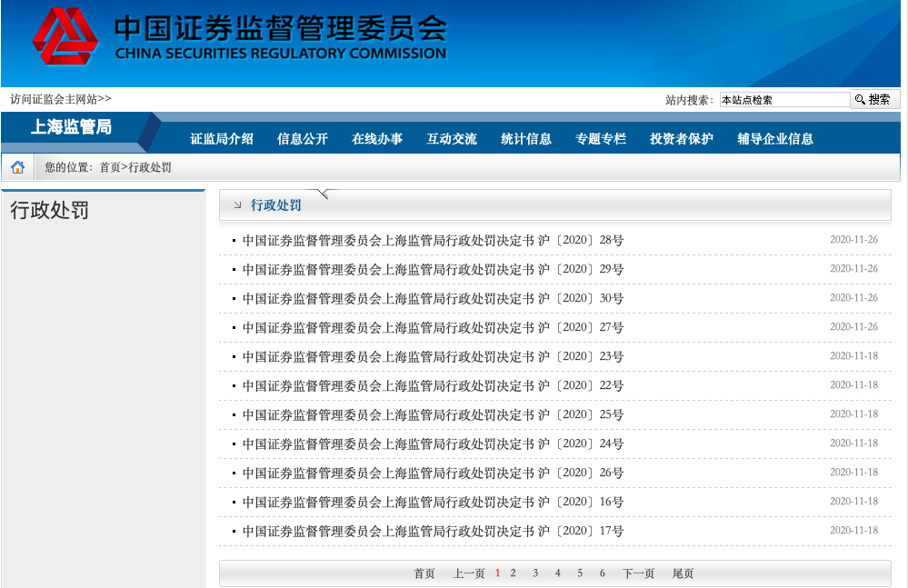
Task: Open penalty decision 沪〔2020〕23号
Action: (433, 357)
